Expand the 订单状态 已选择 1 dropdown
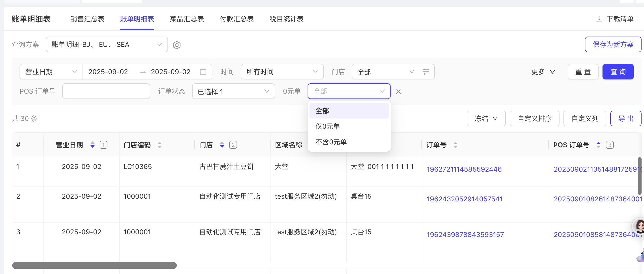This screenshot has height=274, width=644. tap(233, 92)
